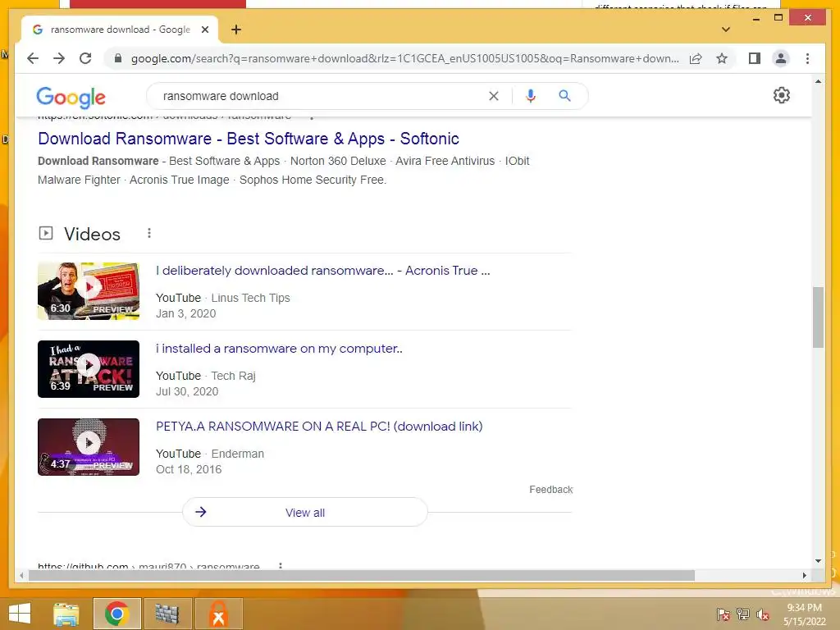This screenshot has width=840, height=630.
Task: Go to the Google homepage via logo
Action: click(71, 97)
